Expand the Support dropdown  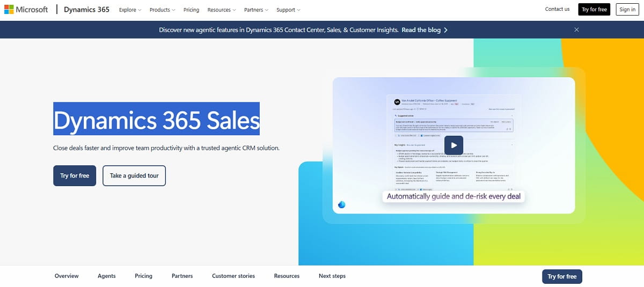click(288, 10)
